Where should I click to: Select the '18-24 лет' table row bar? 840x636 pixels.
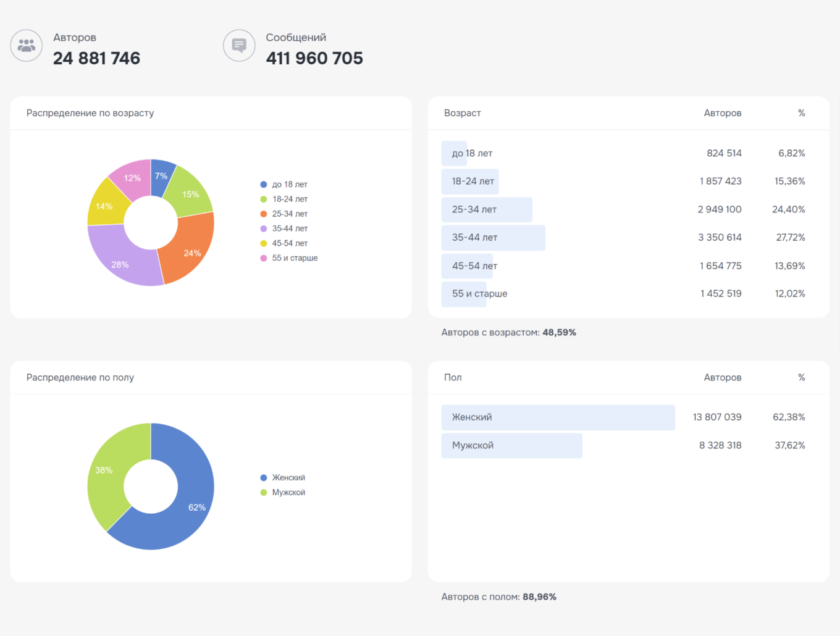470,182
